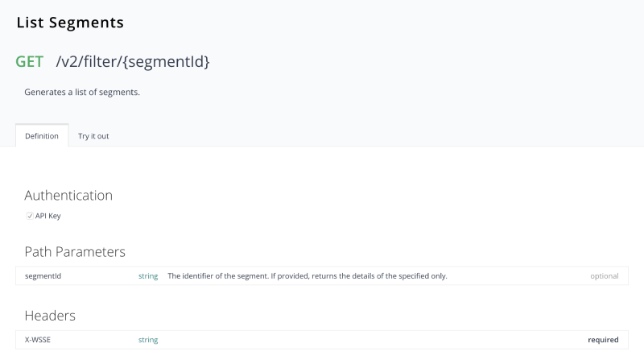Click the required label in the X-WSSE row

[603, 340]
